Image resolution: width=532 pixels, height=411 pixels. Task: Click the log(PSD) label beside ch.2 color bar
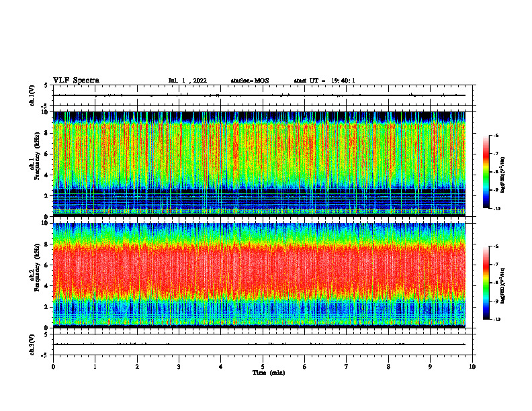pos(503,286)
